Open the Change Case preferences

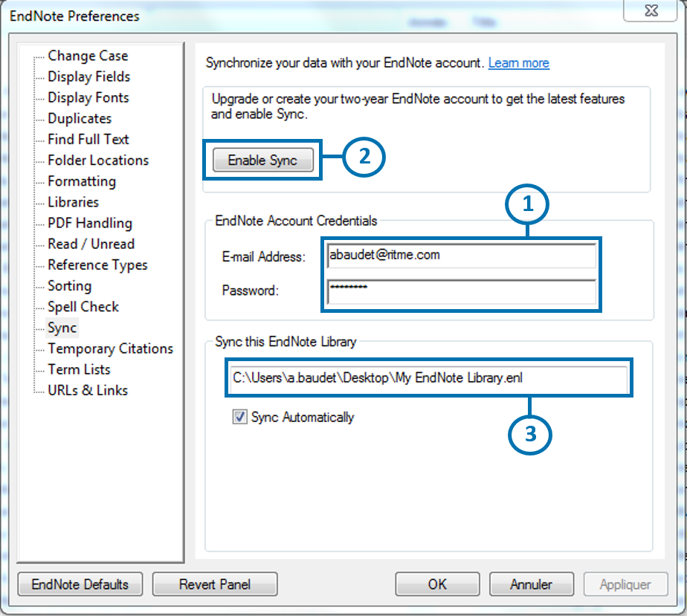tap(88, 56)
